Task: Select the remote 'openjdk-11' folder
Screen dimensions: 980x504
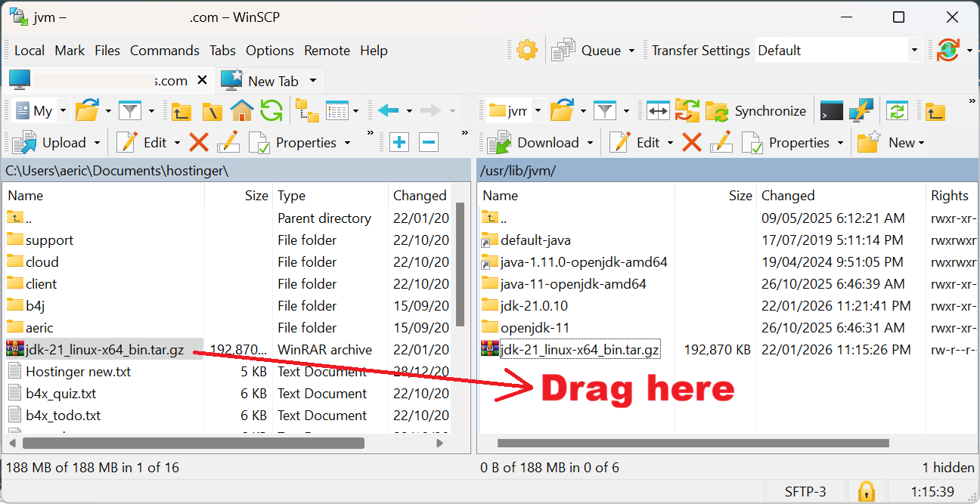Action: [535, 328]
